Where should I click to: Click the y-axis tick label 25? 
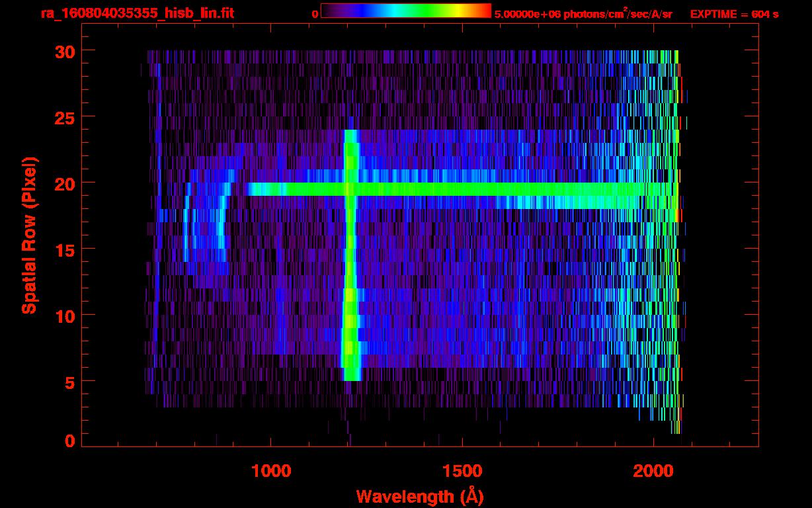64,117
